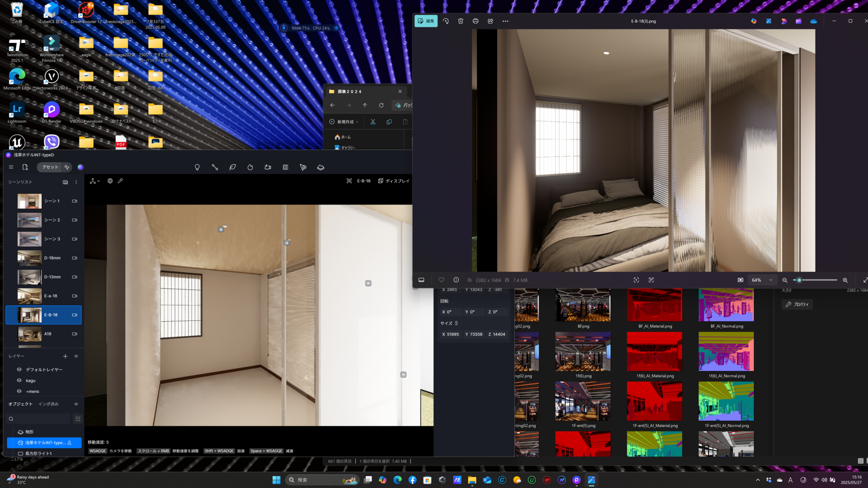The height and width of the screenshot is (488, 868).
Task: Refresh the Explorer 画像2024 window
Action: 381,105
